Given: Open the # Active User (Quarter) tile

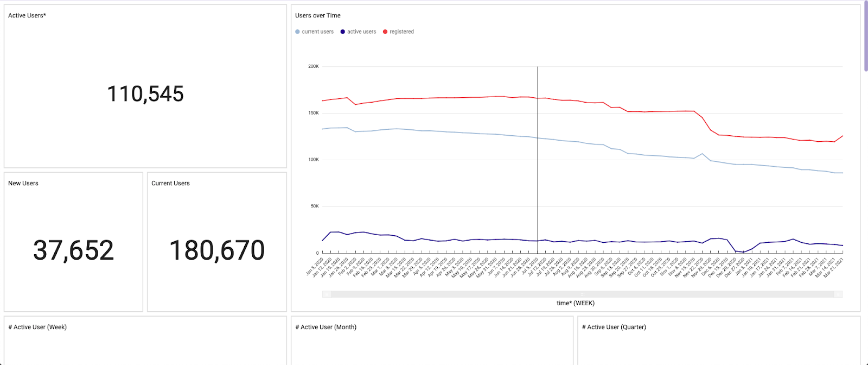Looking at the screenshot, I should [614, 328].
